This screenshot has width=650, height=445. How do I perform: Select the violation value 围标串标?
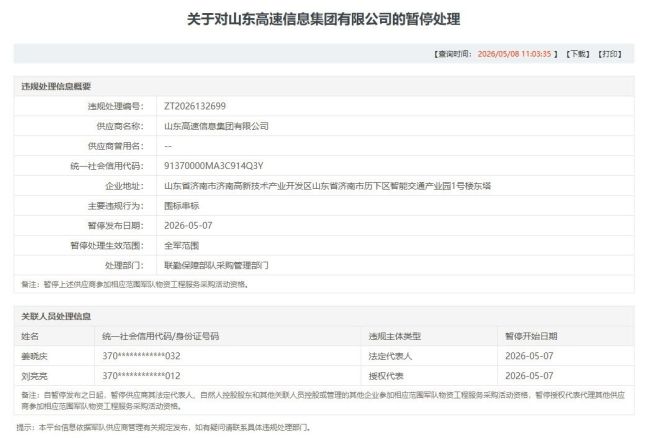pyautogui.click(x=182, y=206)
